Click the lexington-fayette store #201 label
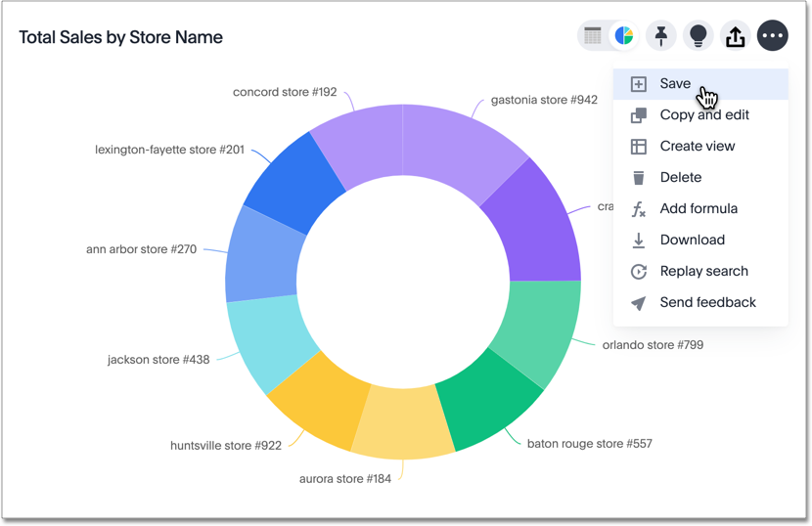The height and width of the screenshot is (526, 812). (x=169, y=150)
